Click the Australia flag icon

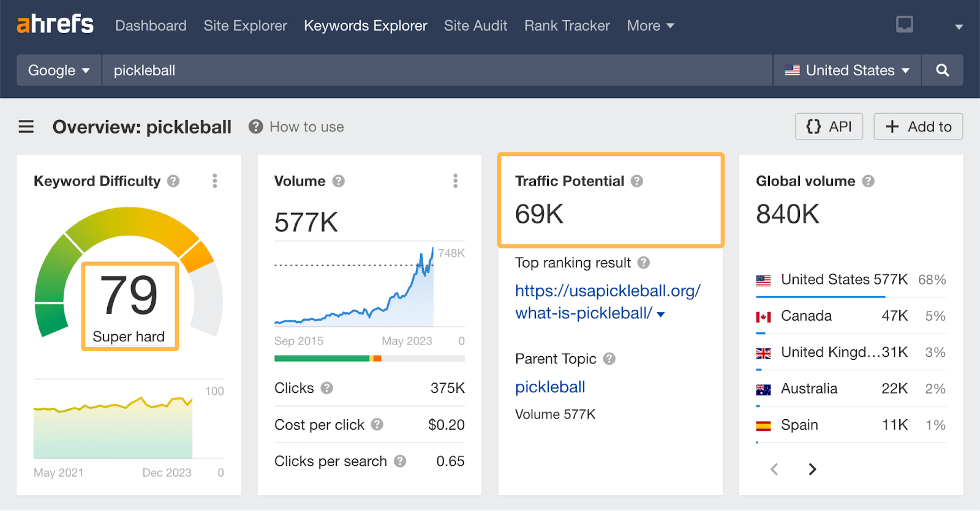[763, 389]
